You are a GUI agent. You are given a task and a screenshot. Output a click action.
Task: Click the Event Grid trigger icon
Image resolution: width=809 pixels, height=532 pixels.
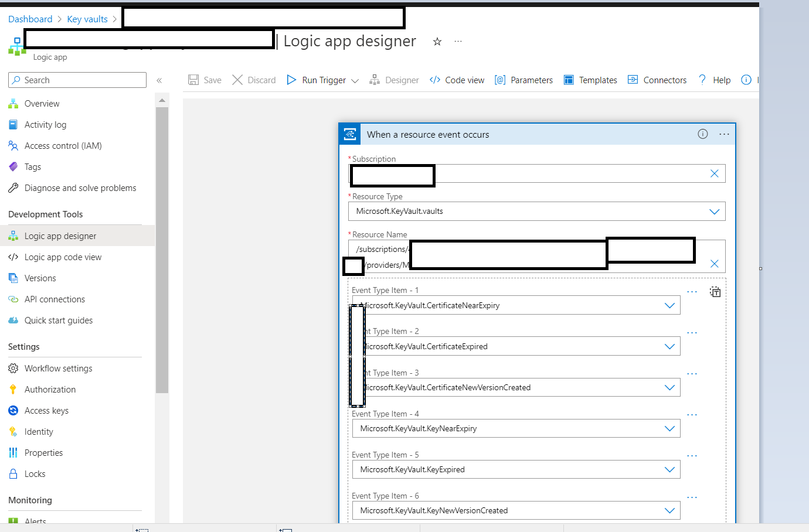pyautogui.click(x=350, y=134)
